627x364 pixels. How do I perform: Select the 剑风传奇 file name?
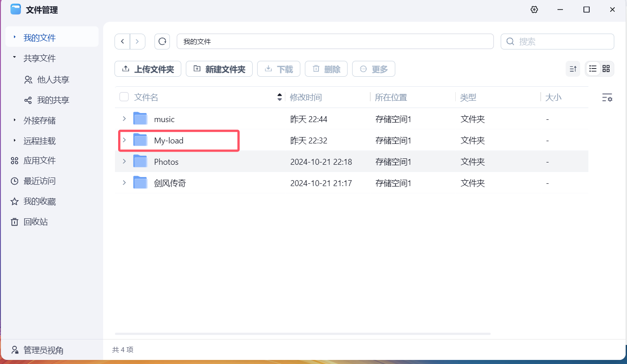[x=170, y=183]
